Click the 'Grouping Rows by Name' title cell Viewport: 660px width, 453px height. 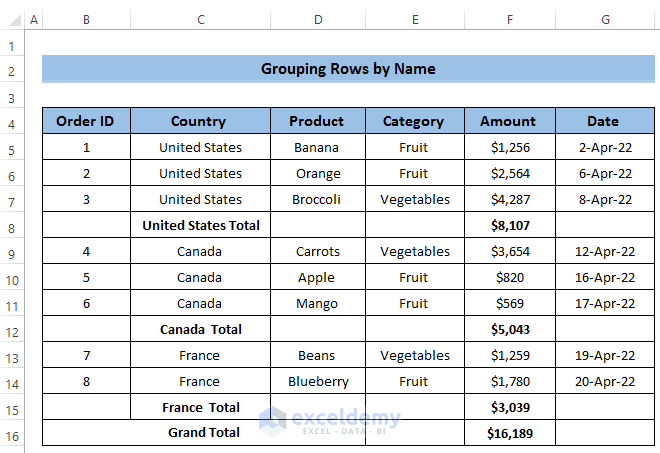coord(348,69)
